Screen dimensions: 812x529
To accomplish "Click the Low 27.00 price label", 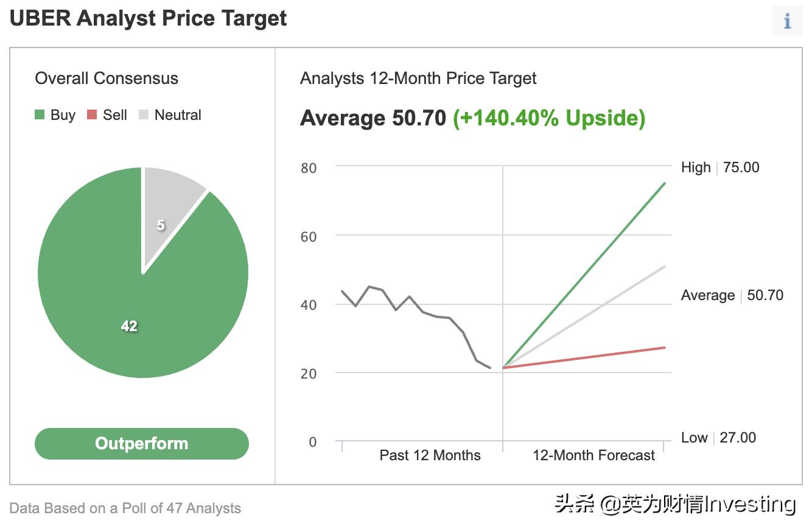I will (x=718, y=438).
